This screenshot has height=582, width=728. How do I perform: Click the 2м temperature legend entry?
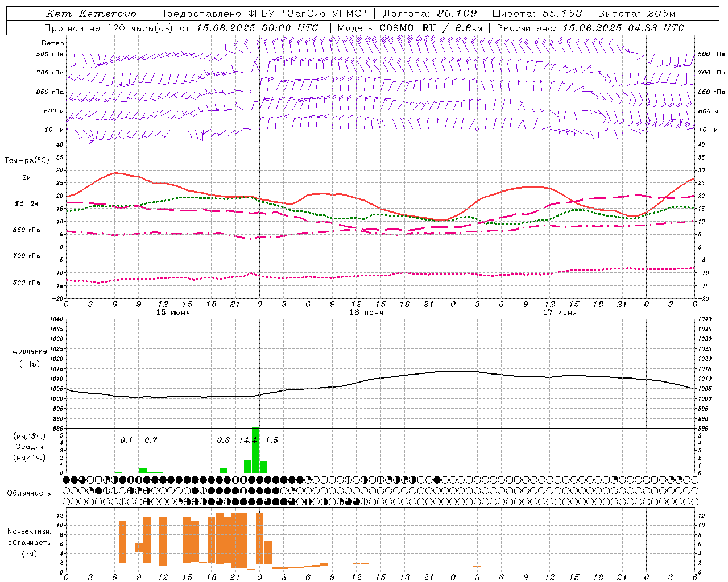tap(27, 178)
